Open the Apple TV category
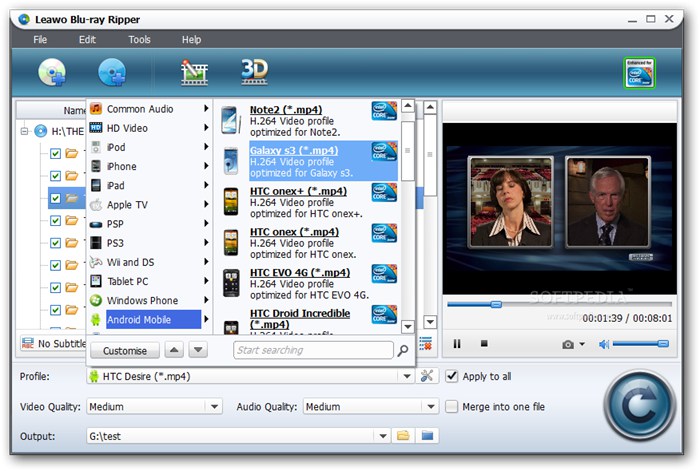This screenshot has width=700, height=471. tap(149, 205)
